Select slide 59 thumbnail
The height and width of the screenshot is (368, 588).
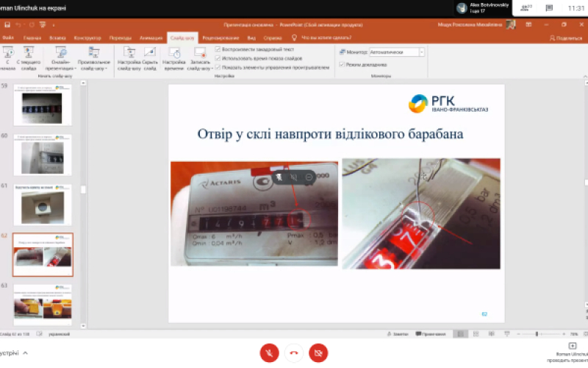[43, 105]
